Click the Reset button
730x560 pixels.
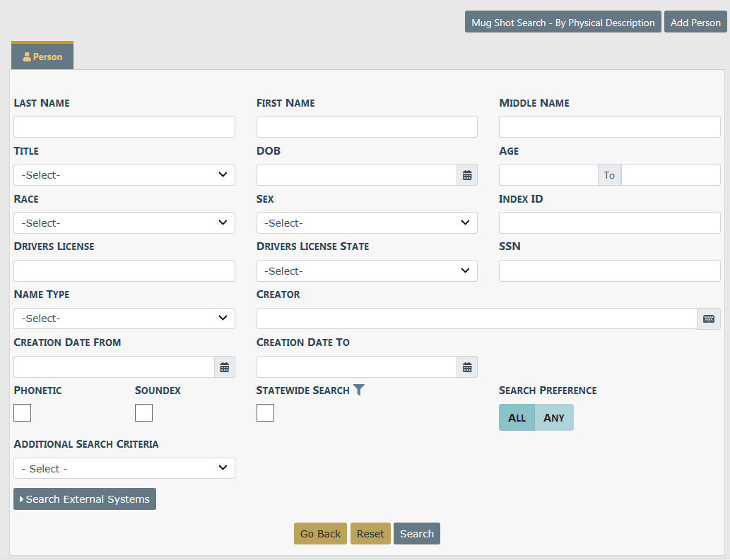tap(370, 534)
